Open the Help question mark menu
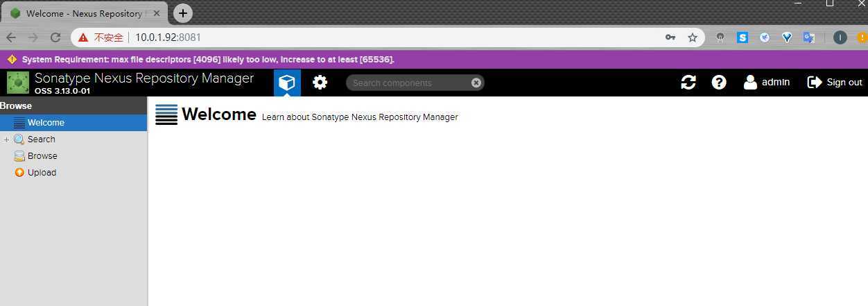The width and height of the screenshot is (868, 306). 719,83
